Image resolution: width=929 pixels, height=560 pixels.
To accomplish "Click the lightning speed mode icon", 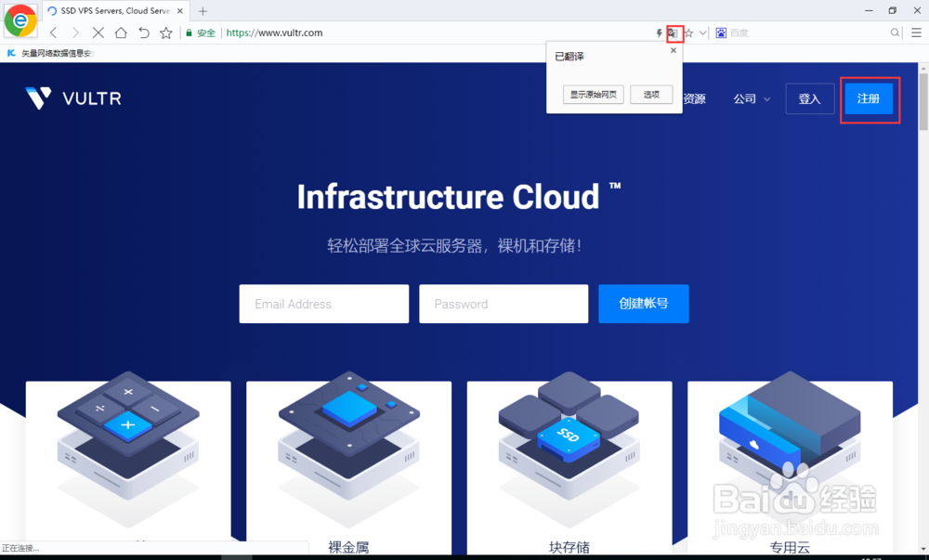I will point(659,33).
